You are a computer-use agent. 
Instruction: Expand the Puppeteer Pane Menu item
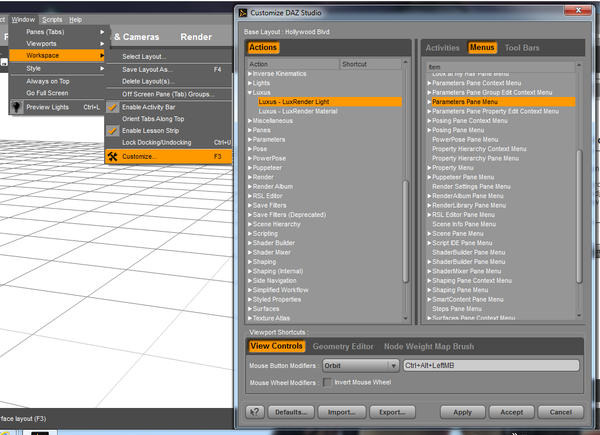[429, 177]
